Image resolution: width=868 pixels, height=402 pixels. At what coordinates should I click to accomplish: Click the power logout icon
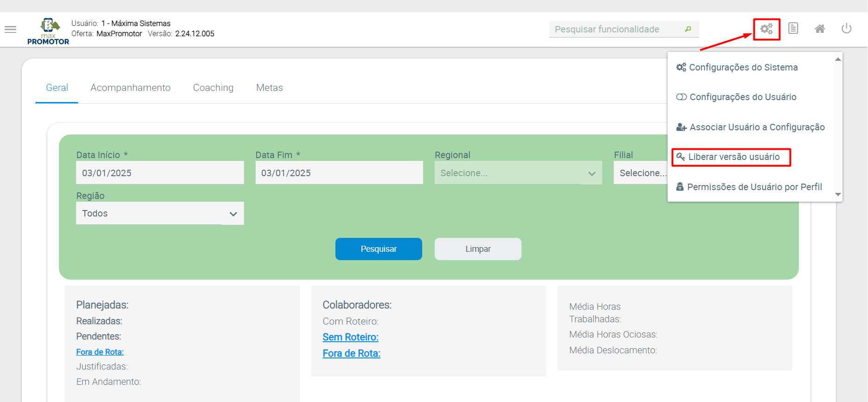(846, 29)
